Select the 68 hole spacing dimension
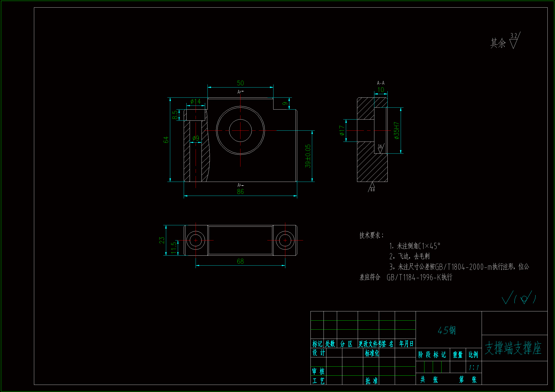Viewport: 555px width, 392px height. click(x=240, y=261)
